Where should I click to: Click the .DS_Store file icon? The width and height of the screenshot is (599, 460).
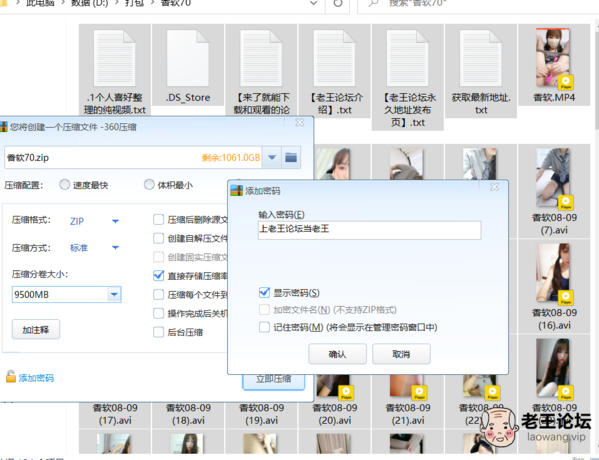tap(188, 58)
